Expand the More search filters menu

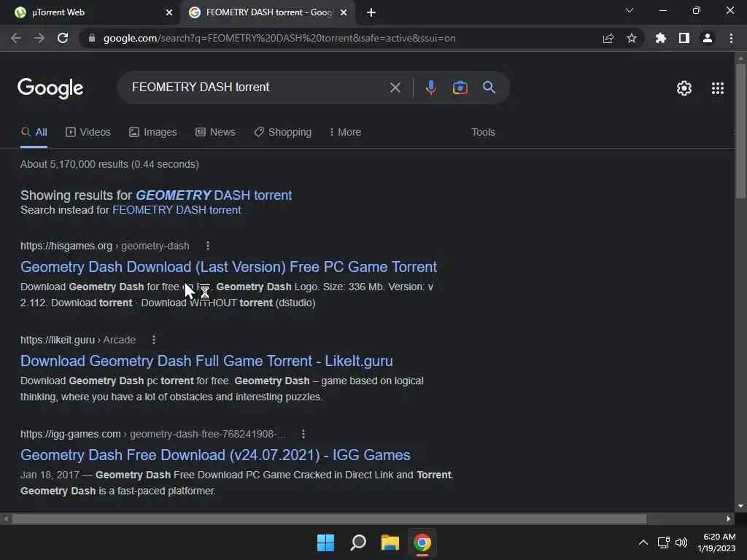pos(345,133)
